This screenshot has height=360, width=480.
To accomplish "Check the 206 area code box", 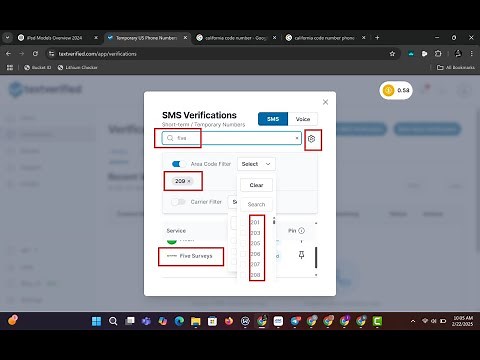I will (x=243, y=254).
